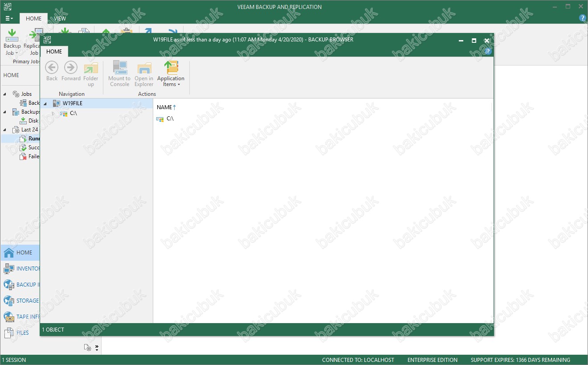Click the history gear icon in navigation footer
This screenshot has height=365, width=588.
pos(88,348)
